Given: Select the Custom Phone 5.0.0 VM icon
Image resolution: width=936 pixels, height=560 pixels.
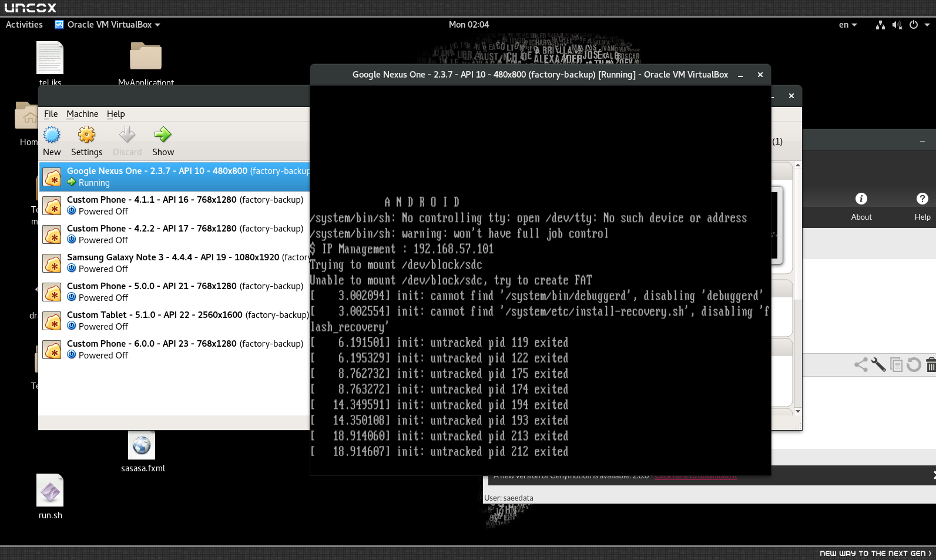Looking at the screenshot, I should coord(52,292).
